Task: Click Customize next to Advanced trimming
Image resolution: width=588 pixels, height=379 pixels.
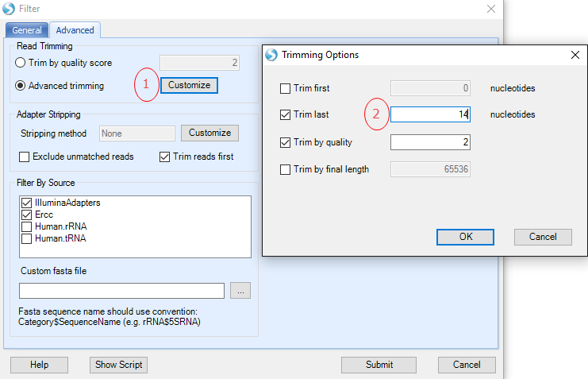Action: pos(189,85)
